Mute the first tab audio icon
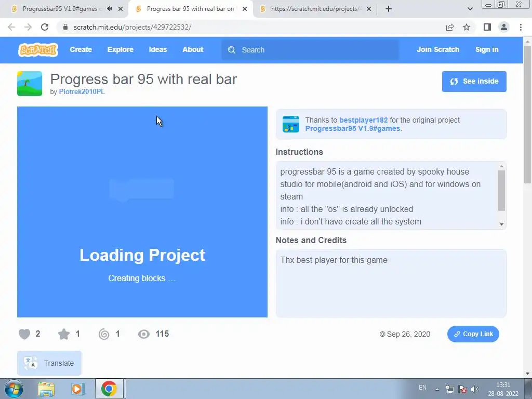This screenshot has height=399, width=532. click(109, 9)
